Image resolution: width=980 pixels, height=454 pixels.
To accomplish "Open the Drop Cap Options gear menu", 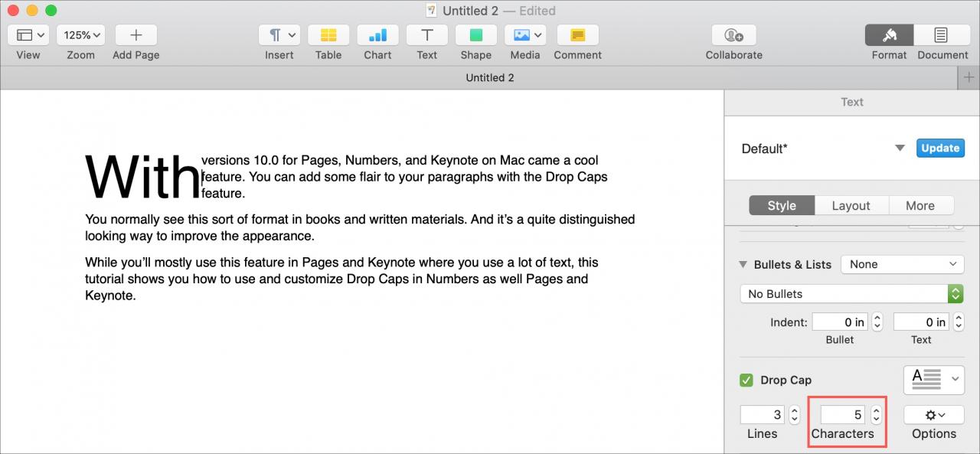I will point(934,415).
